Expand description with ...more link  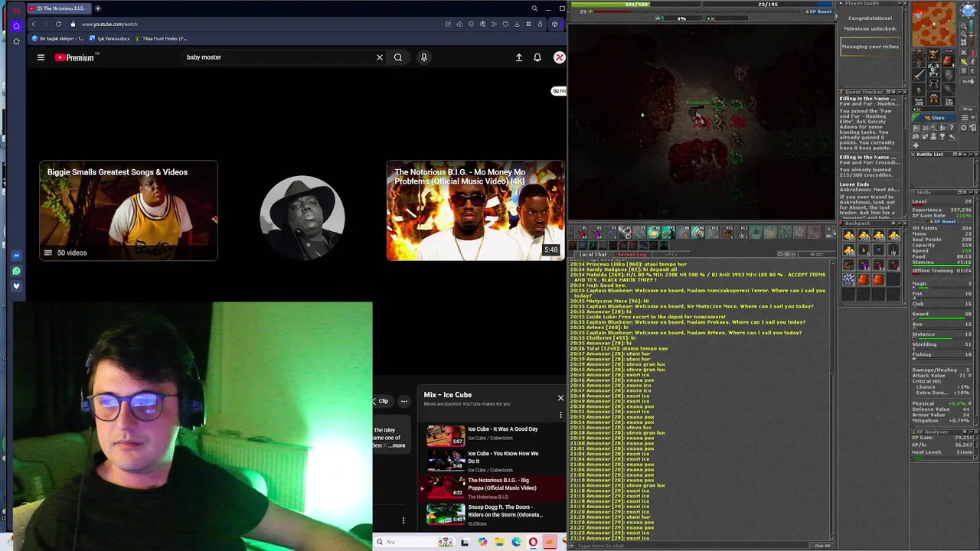tap(398, 445)
